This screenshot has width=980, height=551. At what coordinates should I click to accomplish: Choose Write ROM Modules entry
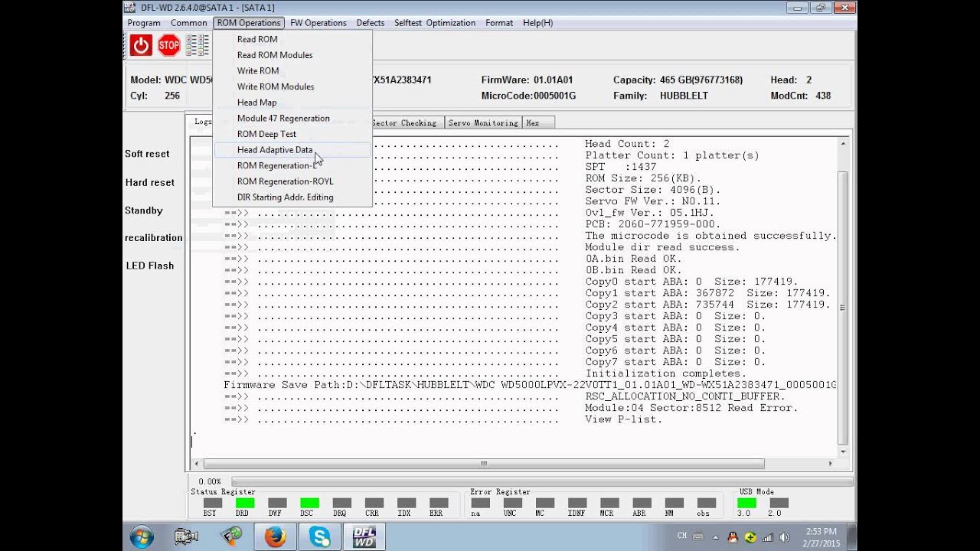pos(292,86)
